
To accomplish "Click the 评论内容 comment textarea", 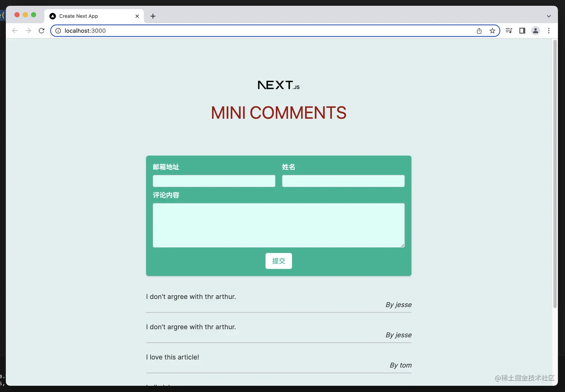I will [278, 225].
